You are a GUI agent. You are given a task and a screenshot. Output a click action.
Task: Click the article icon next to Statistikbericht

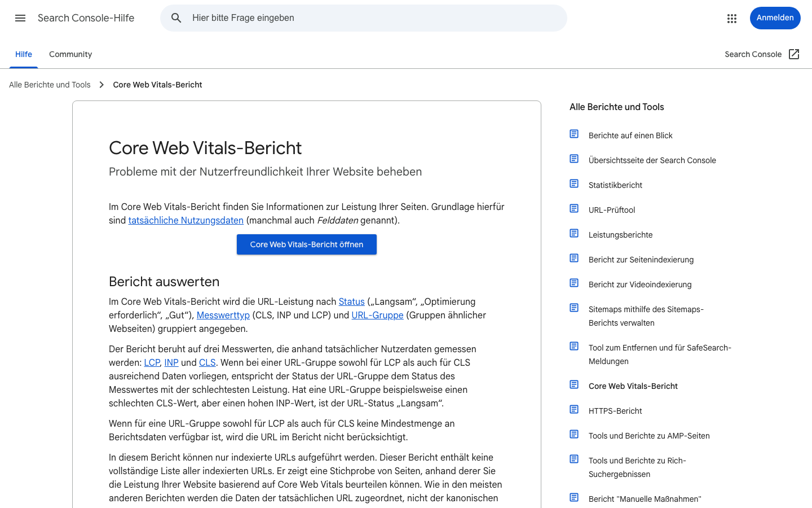pyautogui.click(x=574, y=183)
